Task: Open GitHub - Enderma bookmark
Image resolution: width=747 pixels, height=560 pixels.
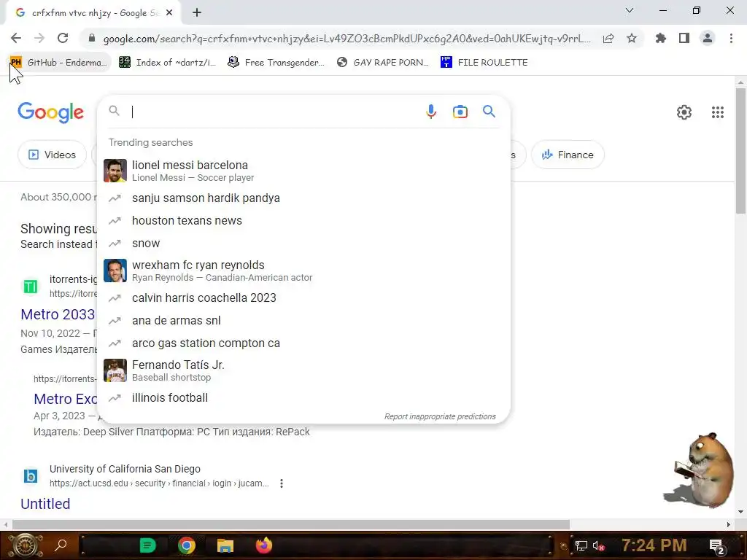Action: coord(59,63)
